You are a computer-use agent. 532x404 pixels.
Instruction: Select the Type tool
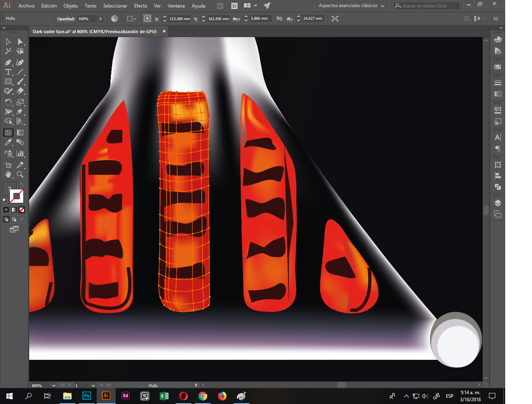[x=8, y=72]
